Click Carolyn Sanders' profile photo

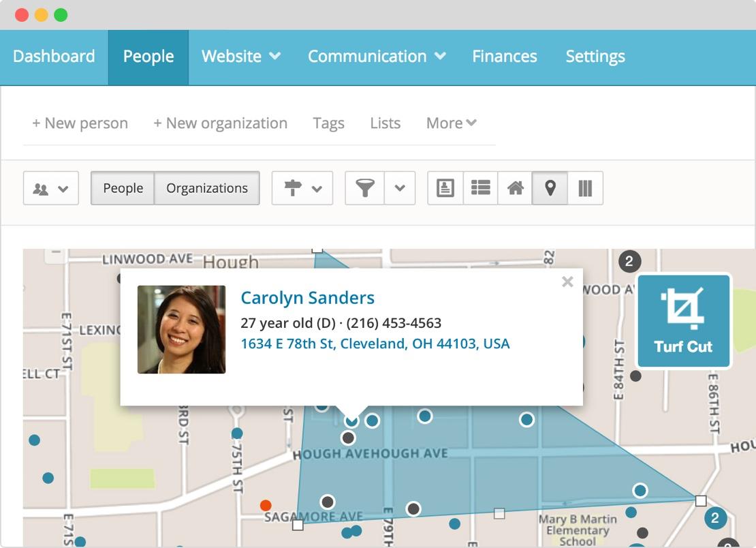[x=181, y=329]
